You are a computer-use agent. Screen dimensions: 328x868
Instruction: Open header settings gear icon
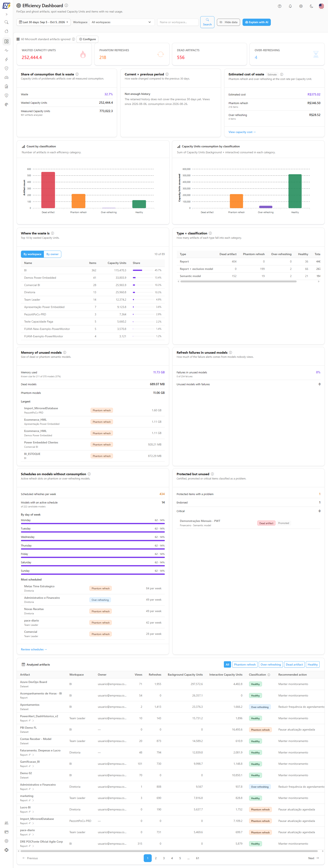[x=301, y=6]
